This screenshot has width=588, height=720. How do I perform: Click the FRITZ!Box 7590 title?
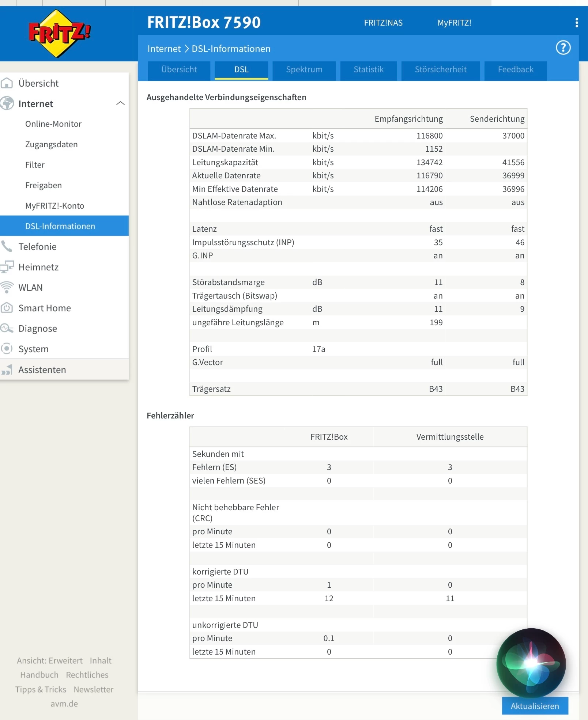pos(204,22)
